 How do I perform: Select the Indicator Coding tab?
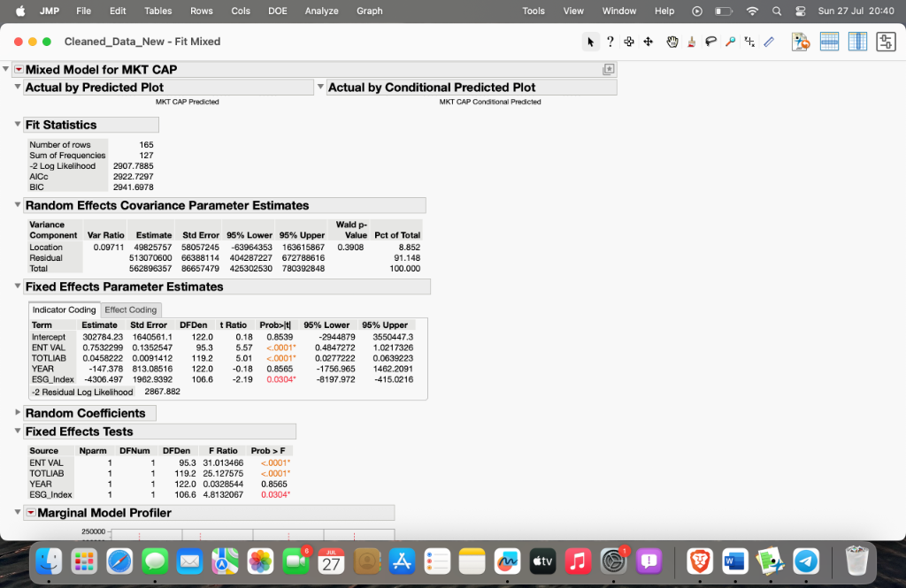click(64, 310)
